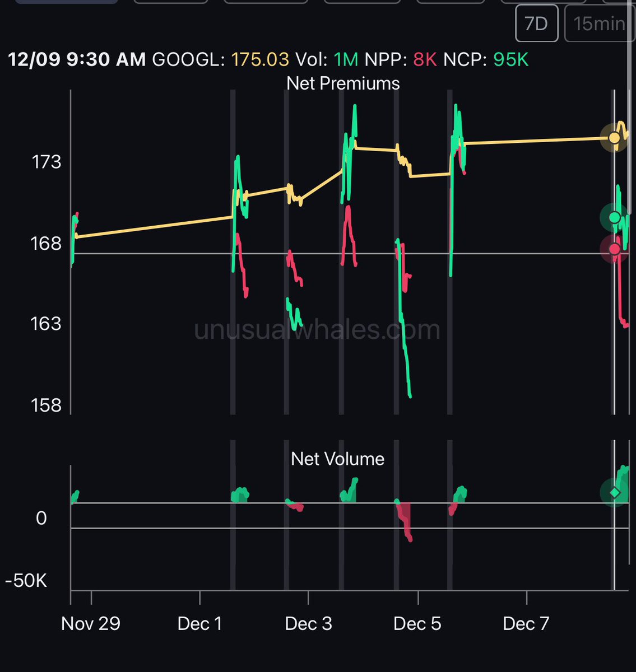Click the Dec 3 date label

click(x=309, y=624)
